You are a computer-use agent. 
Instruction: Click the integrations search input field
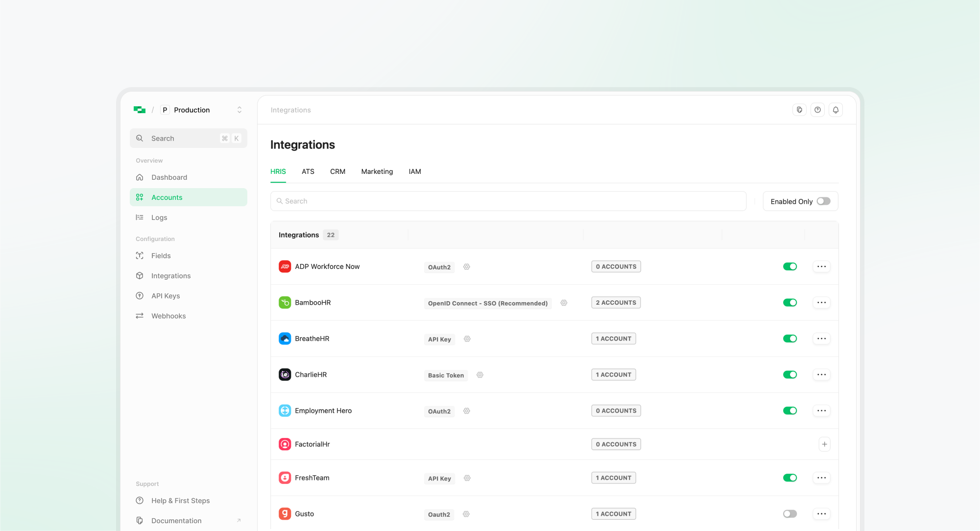508,201
